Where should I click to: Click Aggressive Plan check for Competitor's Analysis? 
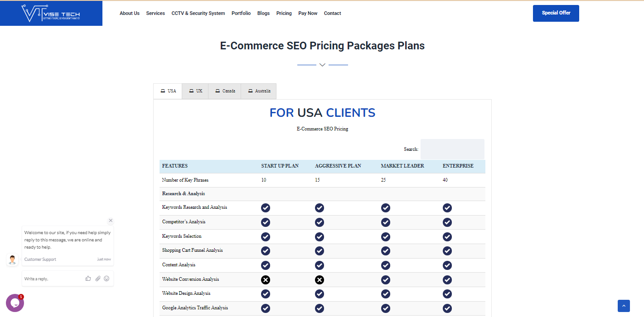320,222
